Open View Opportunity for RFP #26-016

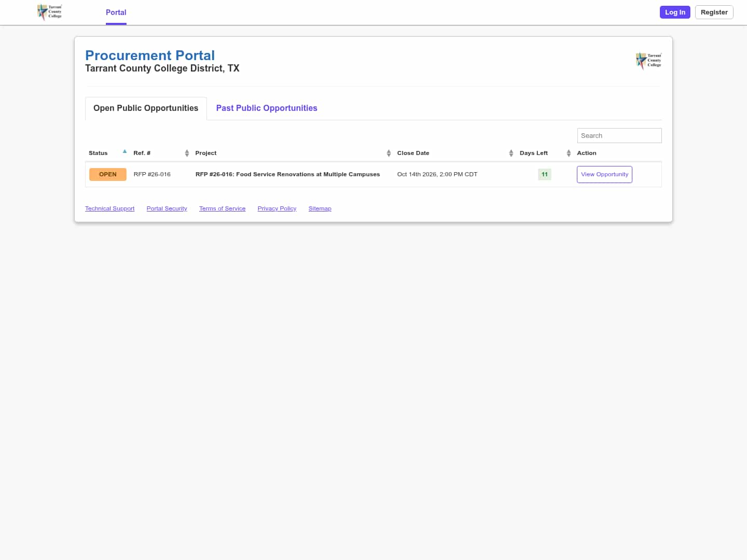tap(604, 174)
